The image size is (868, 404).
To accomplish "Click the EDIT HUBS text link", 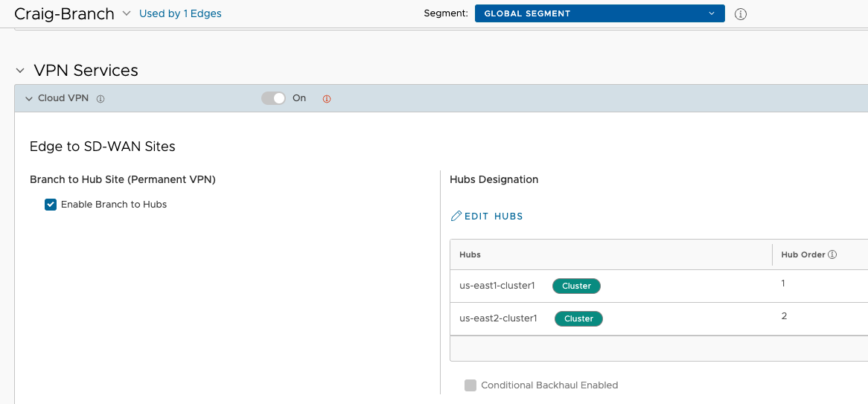I will click(494, 217).
